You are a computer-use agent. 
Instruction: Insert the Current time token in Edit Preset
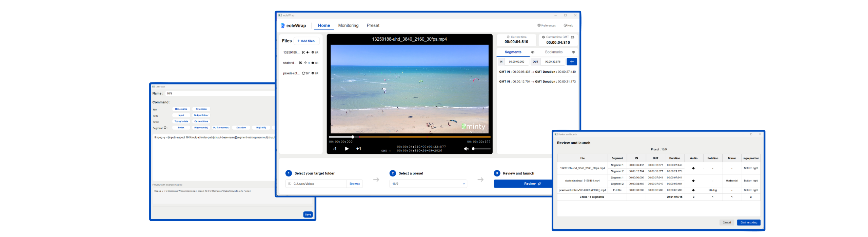click(201, 122)
